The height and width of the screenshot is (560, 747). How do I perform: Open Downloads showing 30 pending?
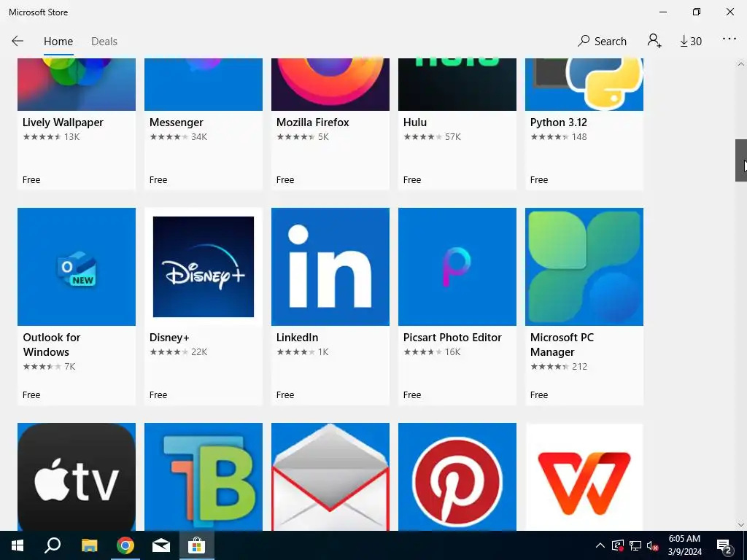pos(691,42)
